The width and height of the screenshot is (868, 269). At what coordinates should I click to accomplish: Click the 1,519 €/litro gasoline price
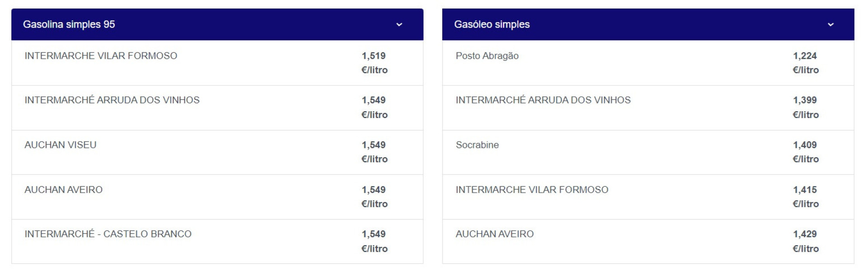[374, 62]
